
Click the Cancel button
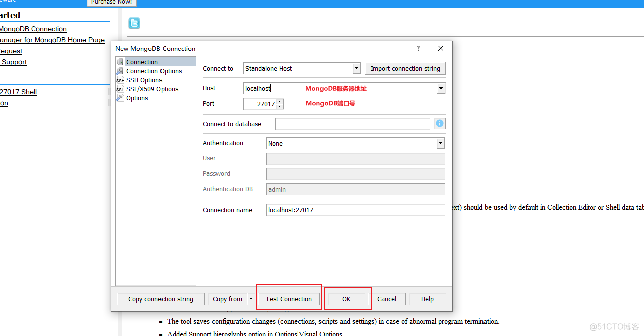(x=387, y=299)
